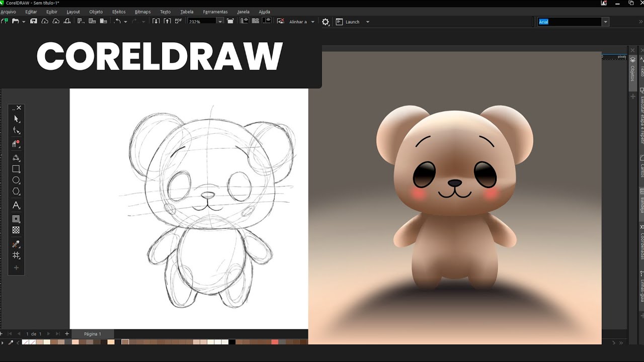The image size is (644, 362).
Task: Click the cloud download icon
Action: click(45, 22)
